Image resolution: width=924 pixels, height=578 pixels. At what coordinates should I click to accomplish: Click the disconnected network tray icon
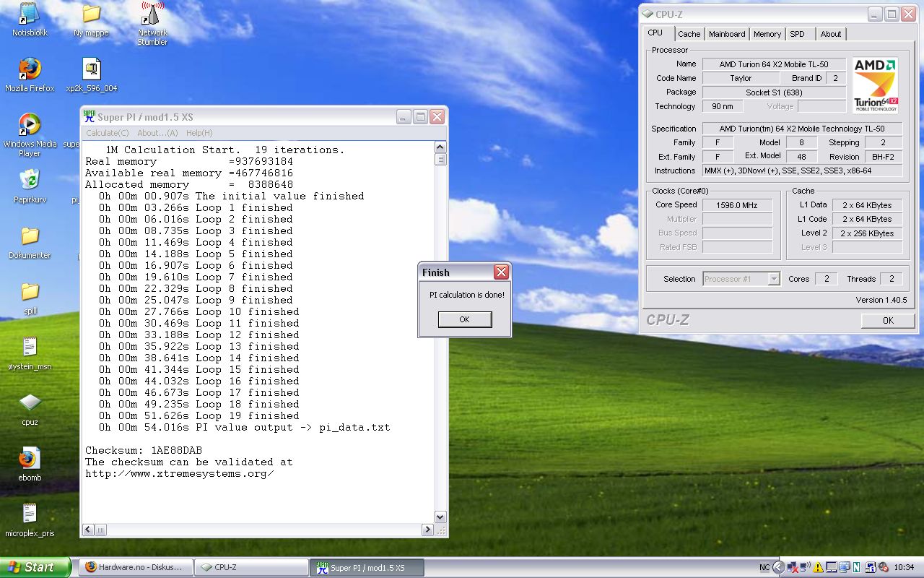[x=792, y=567]
